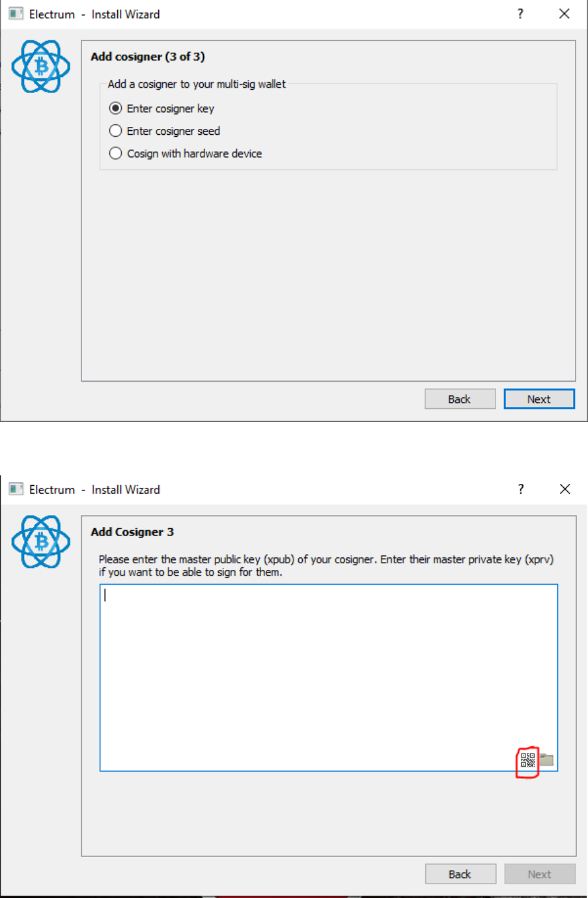Select the Enter cosigner seed option
Viewport: 588px width, 898px height.
click(116, 131)
